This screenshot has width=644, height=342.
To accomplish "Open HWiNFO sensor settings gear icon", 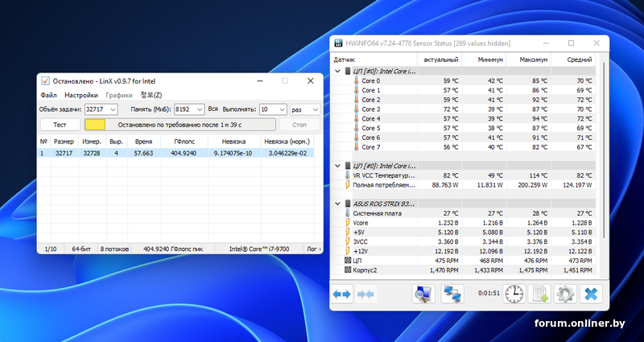I will [566, 295].
